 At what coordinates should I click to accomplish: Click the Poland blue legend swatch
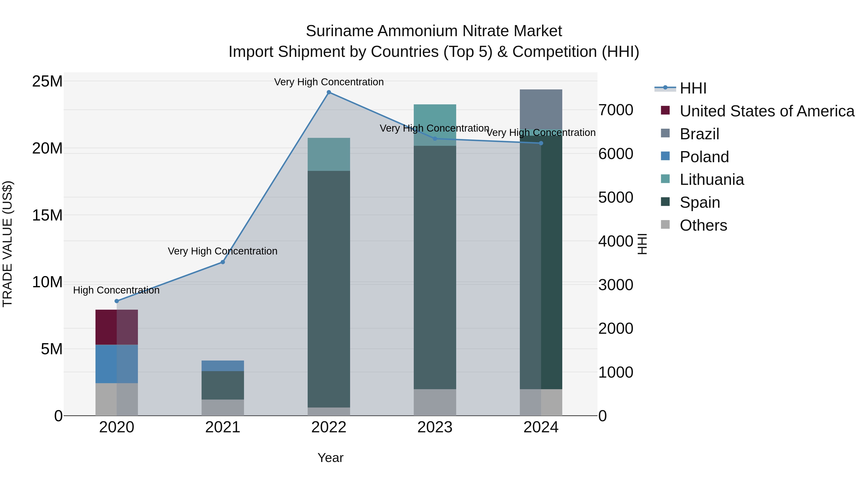665,156
